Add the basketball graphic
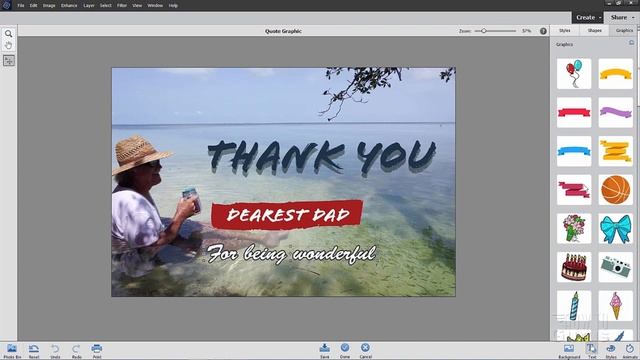640x360 pixels. (x=616, y=190)
